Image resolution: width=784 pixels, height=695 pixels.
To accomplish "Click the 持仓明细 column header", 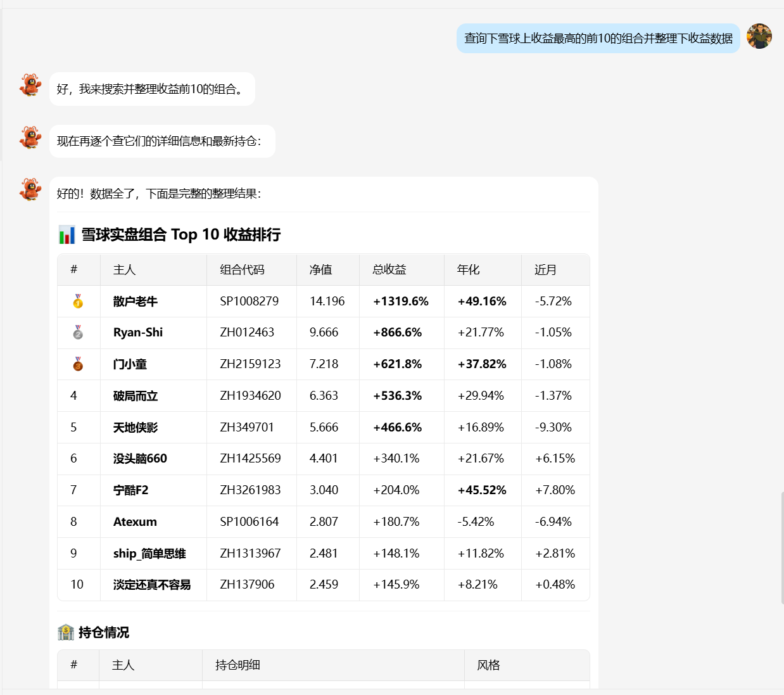I will [237, 665].
